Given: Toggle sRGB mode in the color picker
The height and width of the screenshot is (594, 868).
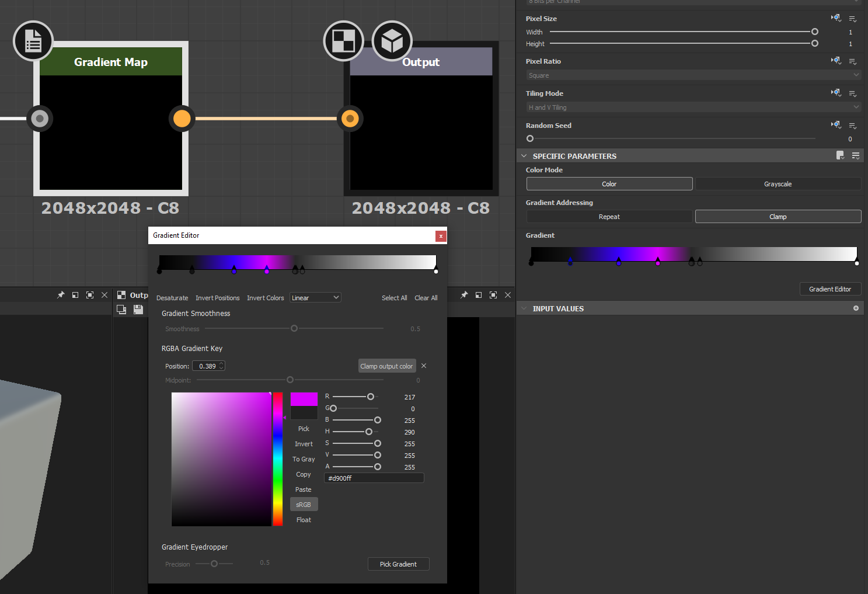Looking at the screenshot, I should click(304, 504).
